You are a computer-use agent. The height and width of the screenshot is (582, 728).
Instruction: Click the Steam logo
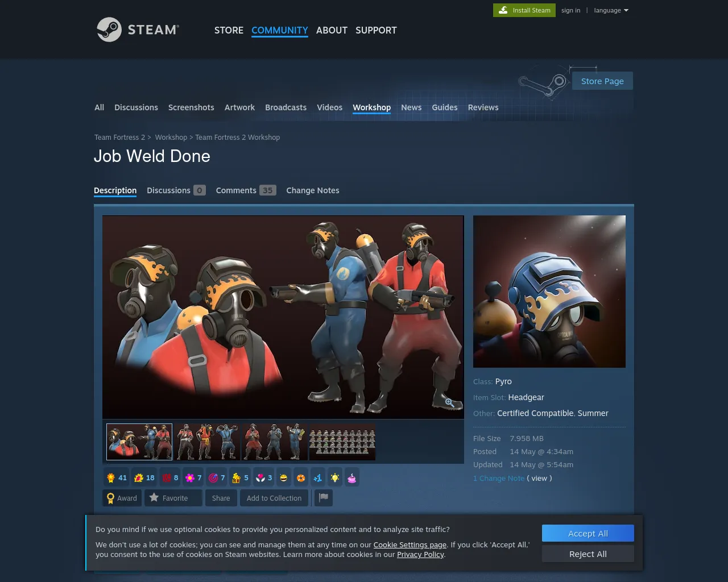[138, 30]
